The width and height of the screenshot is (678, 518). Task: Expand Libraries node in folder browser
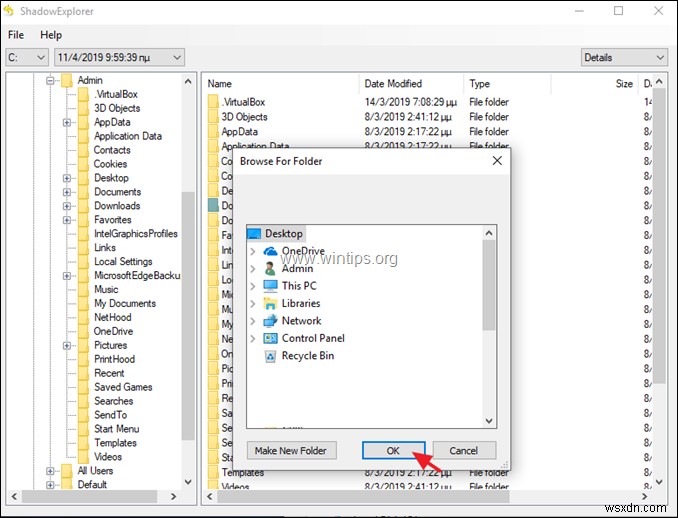pyautogui.click(x=253, y=304)
